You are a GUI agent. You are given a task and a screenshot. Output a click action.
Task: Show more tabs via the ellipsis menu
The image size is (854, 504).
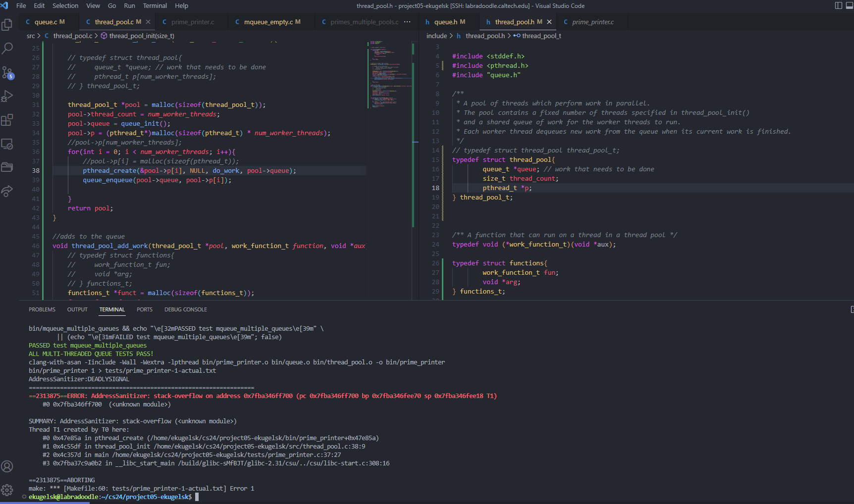pyautogui.click(x=407, y=22)
